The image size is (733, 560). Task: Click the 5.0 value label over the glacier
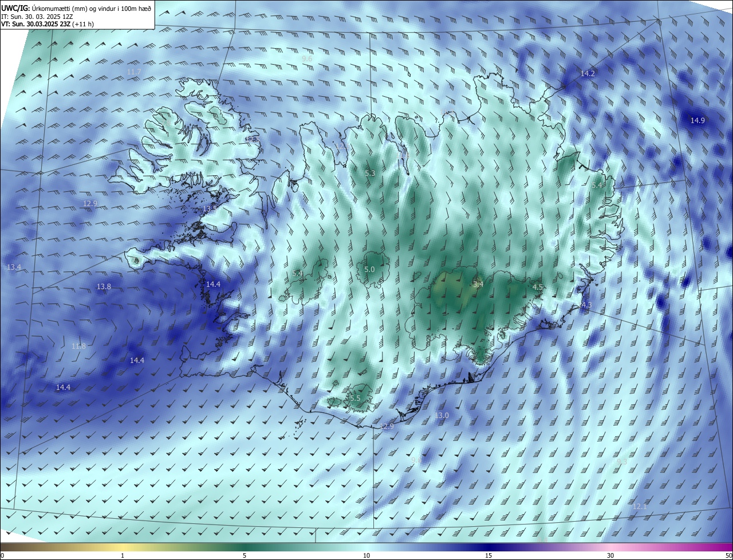tap(369, 269)
